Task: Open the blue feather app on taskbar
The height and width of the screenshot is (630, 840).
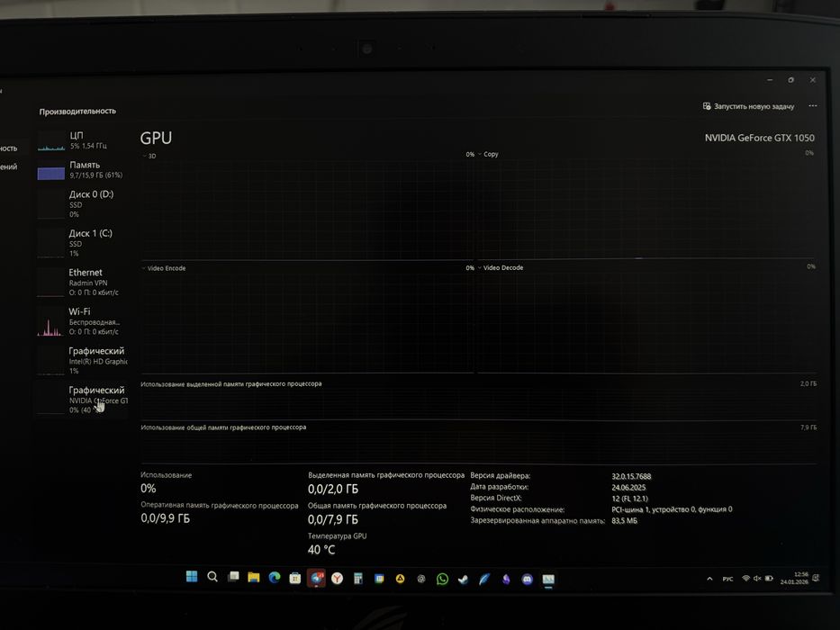Action: [484, 579]
